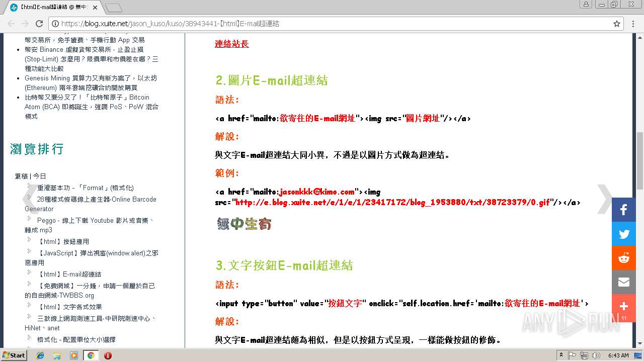This screenshot has height=362, width=644.
Task: Open media player taskbar icon
Action: pyautogui.click(x=73, y=355)
